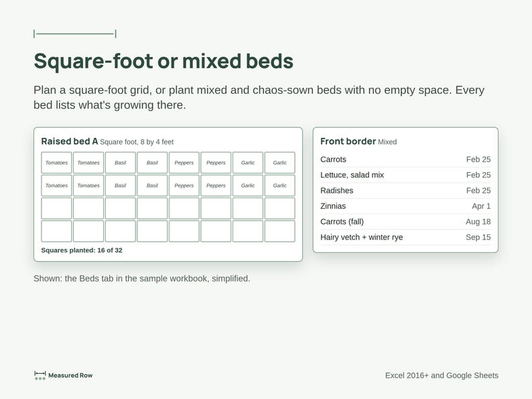Click the 'Feb 25' date in Lettuce row
The height and width of the screenshot is (399, 532).
[478, 175]
